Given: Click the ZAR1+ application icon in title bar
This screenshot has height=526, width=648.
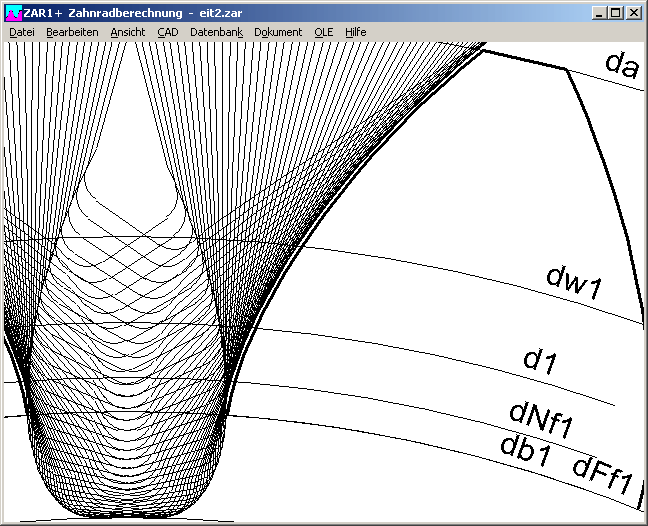Looking at the screenshot, I should [x=13, y=12].
